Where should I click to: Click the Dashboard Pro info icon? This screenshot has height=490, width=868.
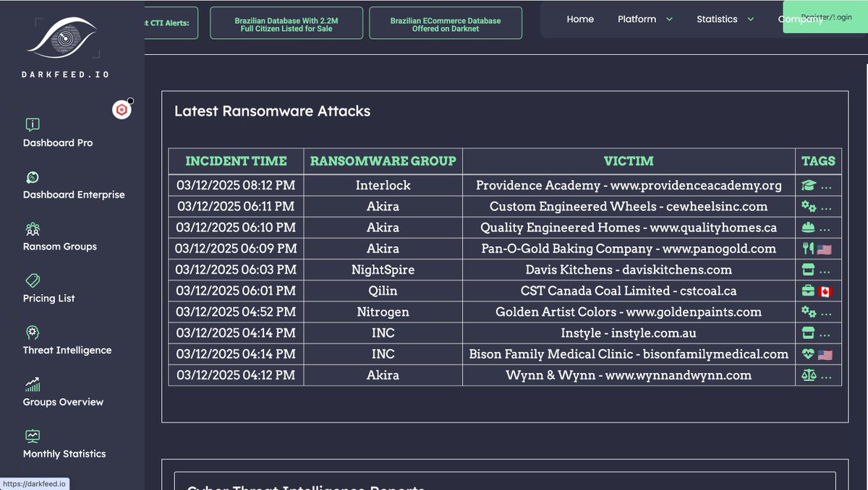point(33,125)
